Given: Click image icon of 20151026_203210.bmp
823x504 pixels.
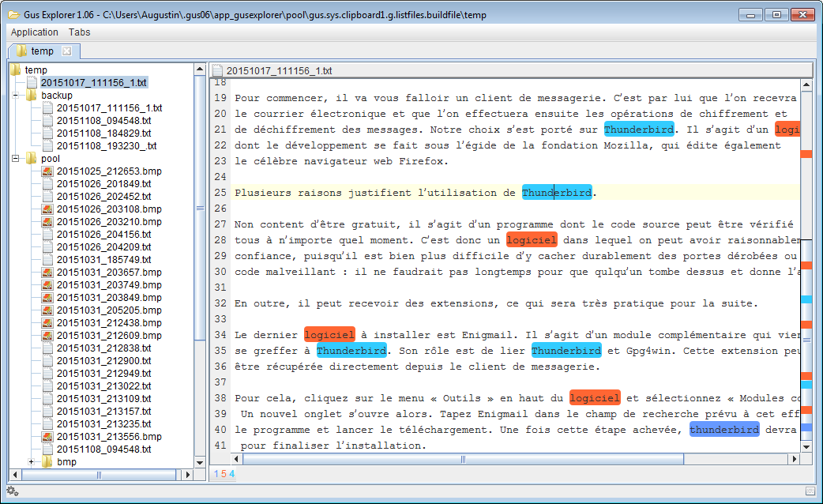Looking at the screenshot, I should coord(47,221).
